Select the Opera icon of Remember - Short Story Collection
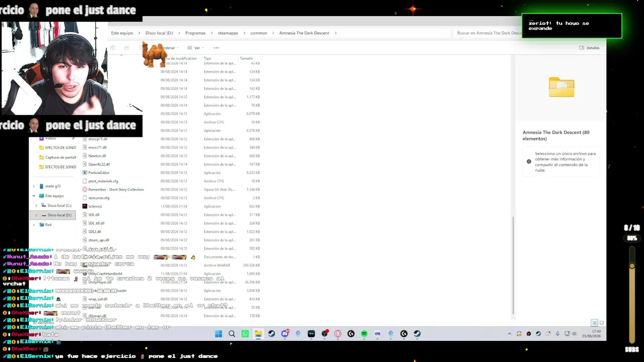This screenshot has height=362, width=644. tap(85, 190)
